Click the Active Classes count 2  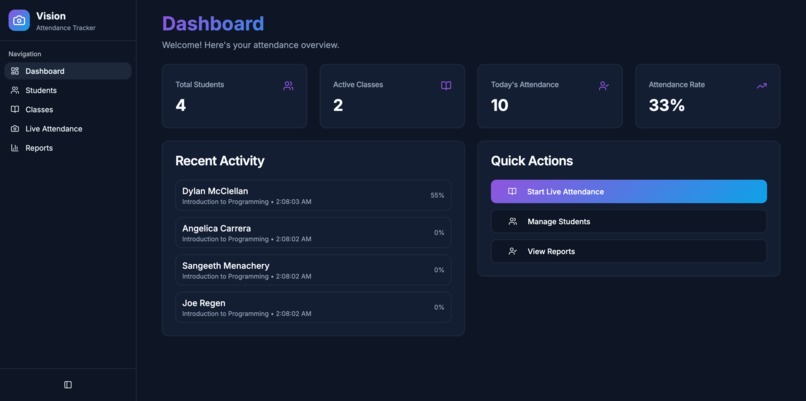tap(338, 105)
